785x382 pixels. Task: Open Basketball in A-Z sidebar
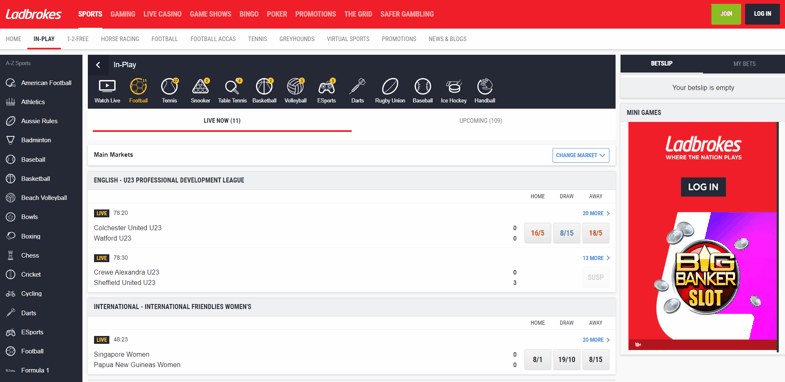(41, 179)
